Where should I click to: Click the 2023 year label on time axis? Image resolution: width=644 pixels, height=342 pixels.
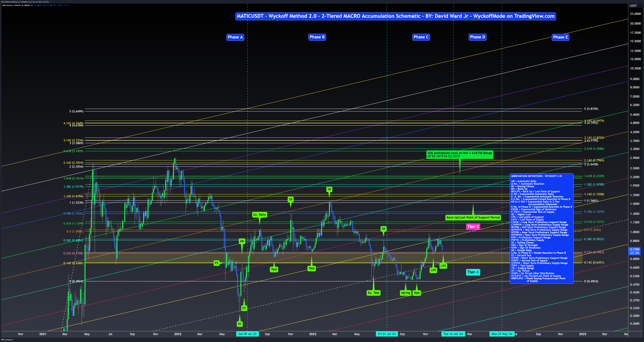312,334
